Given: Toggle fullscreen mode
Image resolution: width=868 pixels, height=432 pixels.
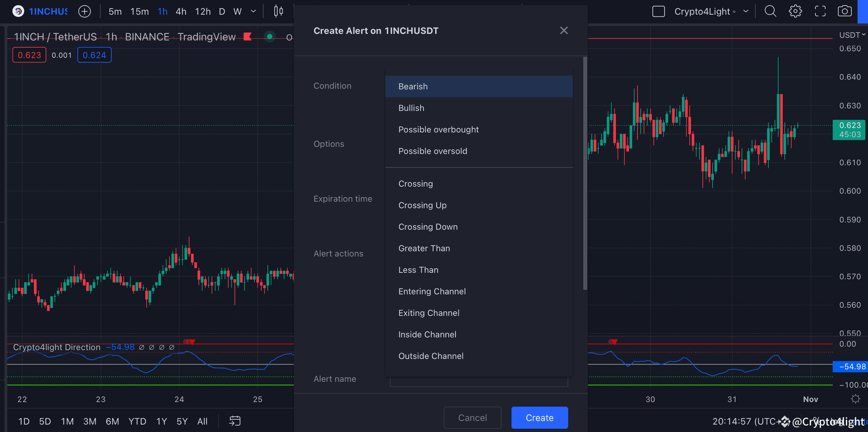Looking at the screenshot, I should (820, 11).
